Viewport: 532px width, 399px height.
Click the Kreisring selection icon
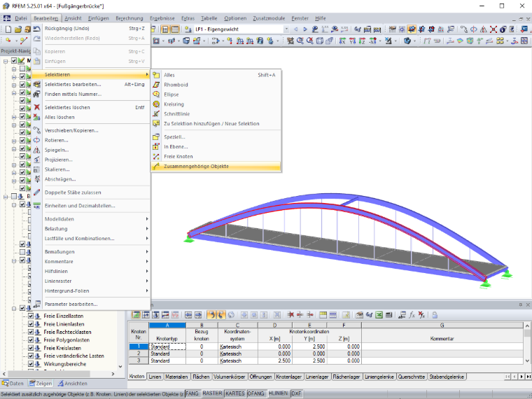pyautogui.click(x=156, y=104)
